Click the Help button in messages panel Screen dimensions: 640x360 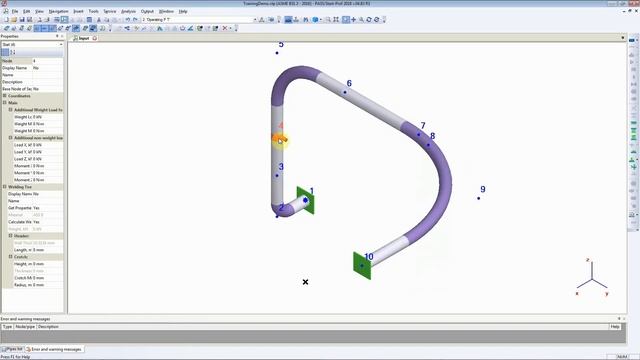(x=615, y=327)
